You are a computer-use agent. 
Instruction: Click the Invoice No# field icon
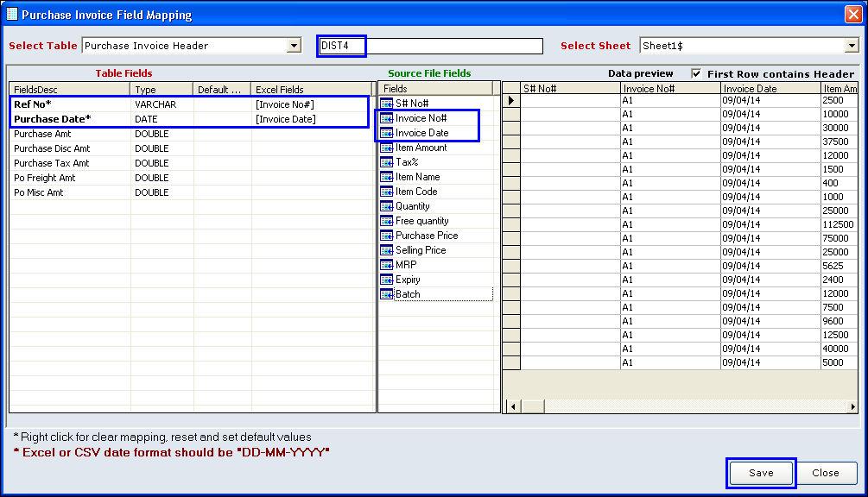[x=386, y=118]
